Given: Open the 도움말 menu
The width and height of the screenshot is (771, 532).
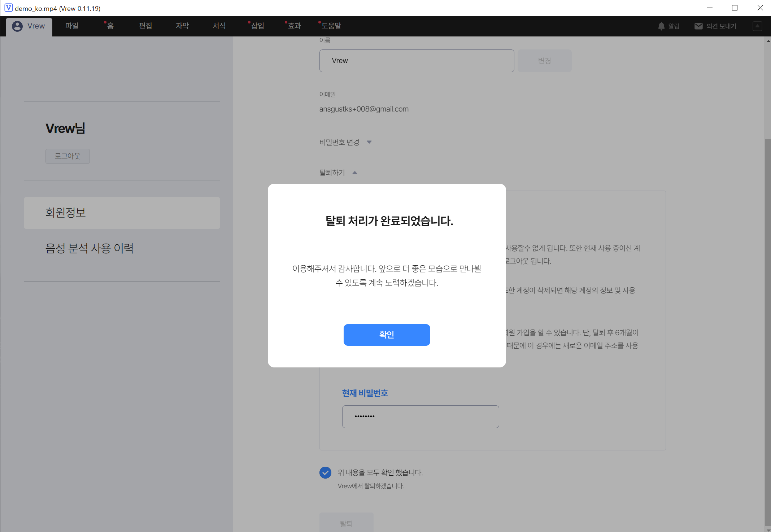Looking at the screenshot, I should click(331, 26).
